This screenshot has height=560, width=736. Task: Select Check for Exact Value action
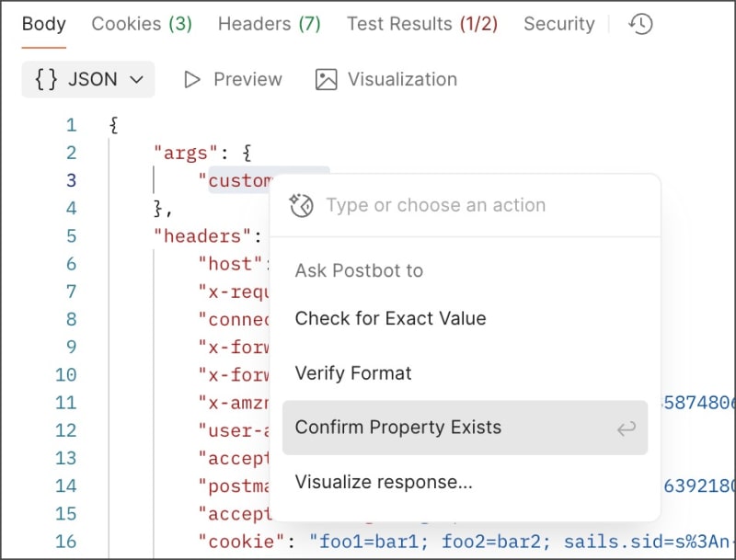390,318
